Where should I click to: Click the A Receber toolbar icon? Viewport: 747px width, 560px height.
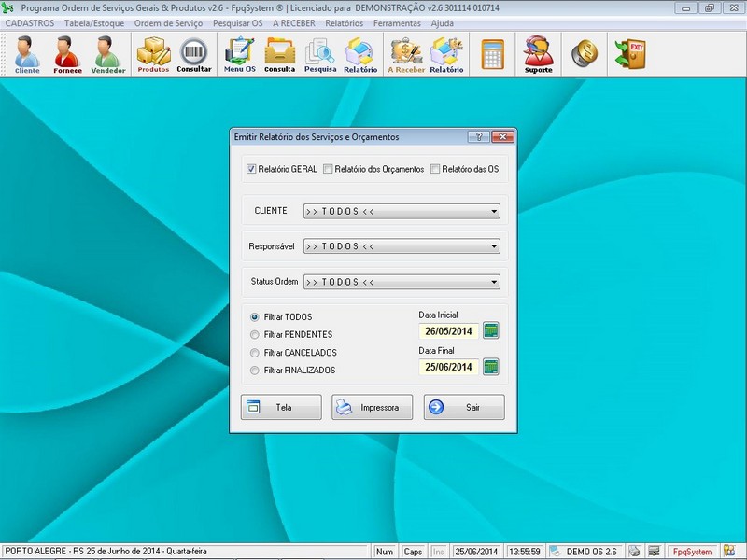pyautogui.click(x=406, y=54)
